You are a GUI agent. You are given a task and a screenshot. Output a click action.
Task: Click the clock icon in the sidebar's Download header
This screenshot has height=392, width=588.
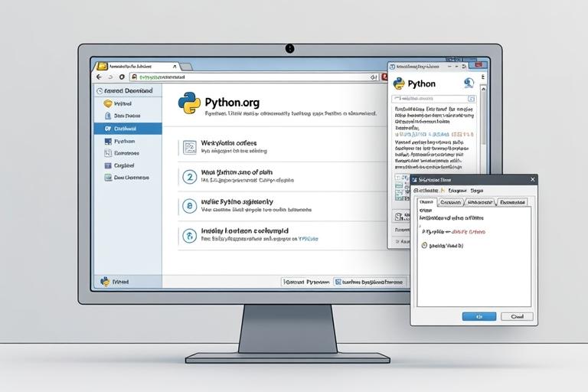click(x=100, y=91)
